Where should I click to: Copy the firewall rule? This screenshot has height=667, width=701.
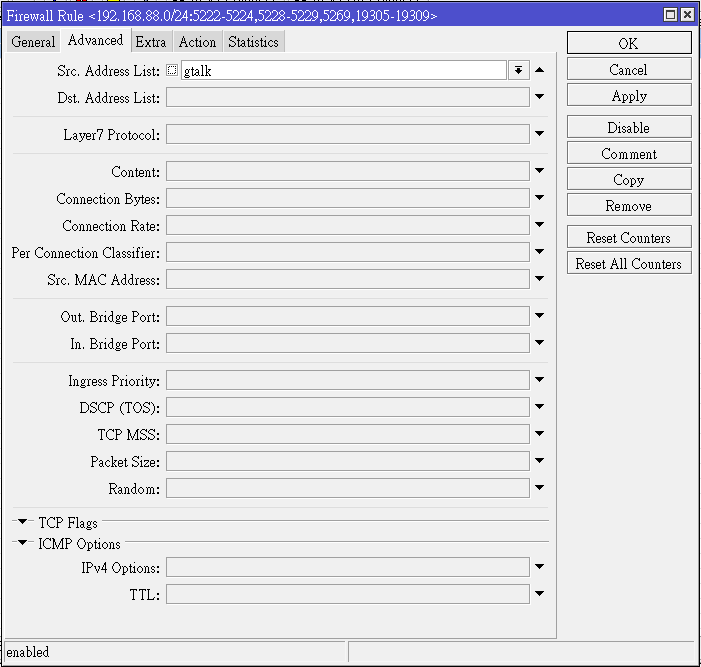coord(629,179)
